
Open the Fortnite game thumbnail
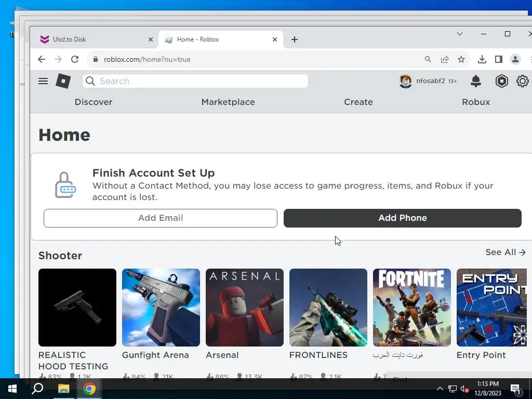click(412, 308)
